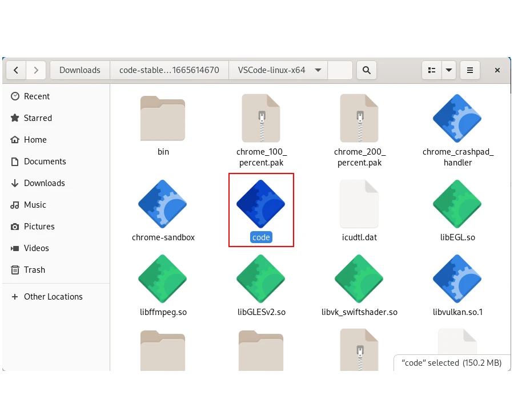The image size is (514, 420).
Task: Click the forward navigation arrow
Action: pyautogui.click(x=36, y=70)
